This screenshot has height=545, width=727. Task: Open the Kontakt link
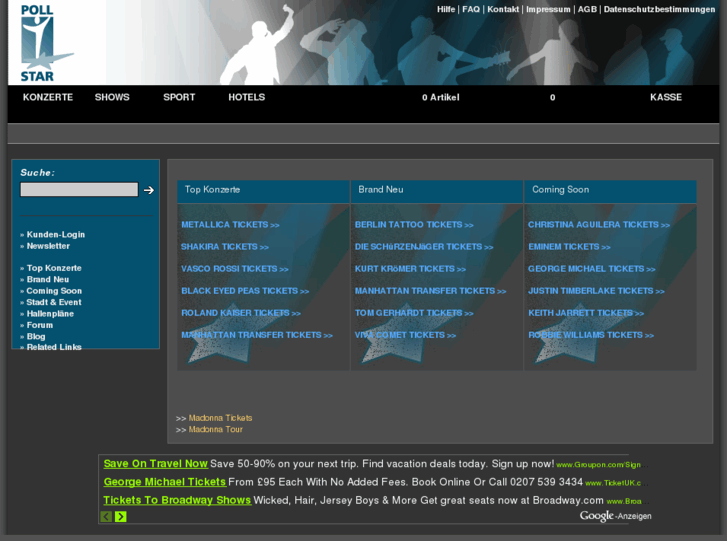pos(503,9)
